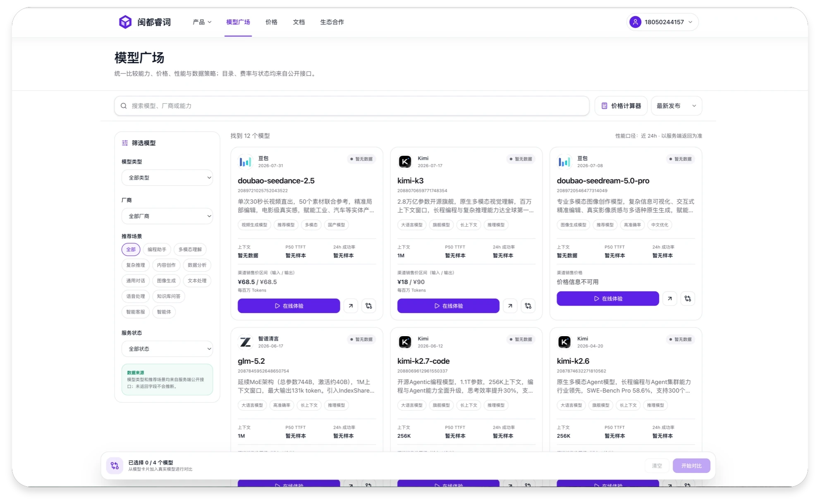Click the 豆包 logo on doubao-seedream-5.0-pro card
The width and height of the screenshot is (820, 504).
pyautogui.click(x=564, y=162)
